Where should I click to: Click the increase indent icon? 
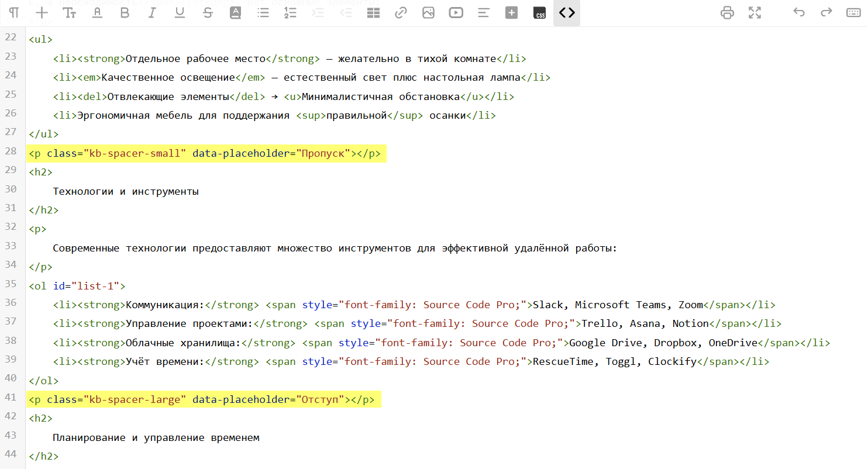coord(318,13)
